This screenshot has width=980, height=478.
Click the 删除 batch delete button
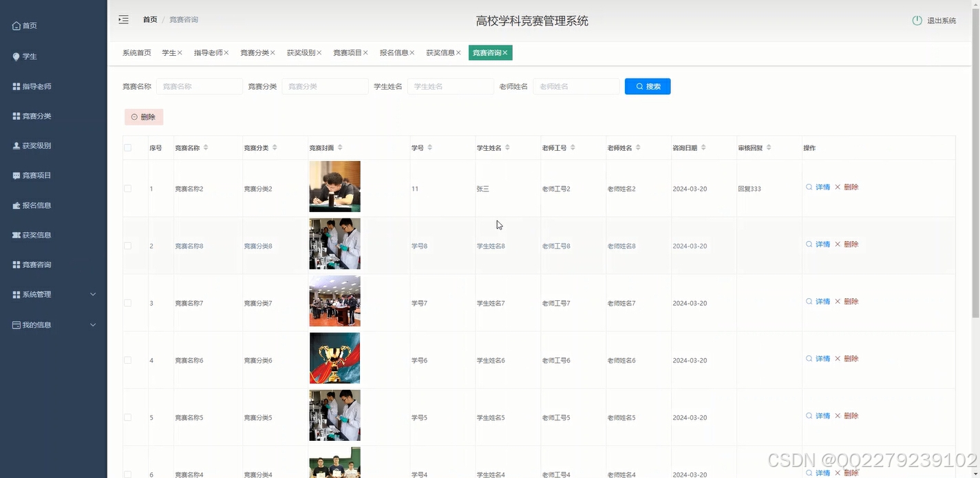click(143, 116)
